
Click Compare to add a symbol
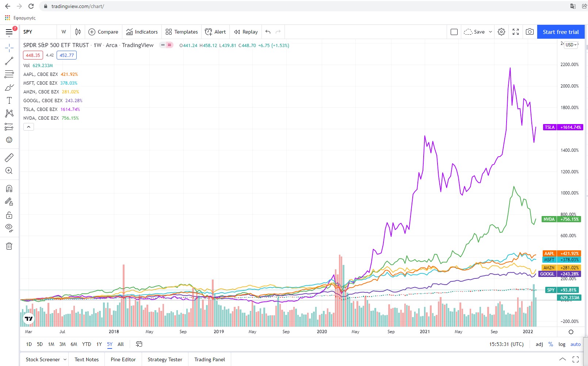pos(103,32)
